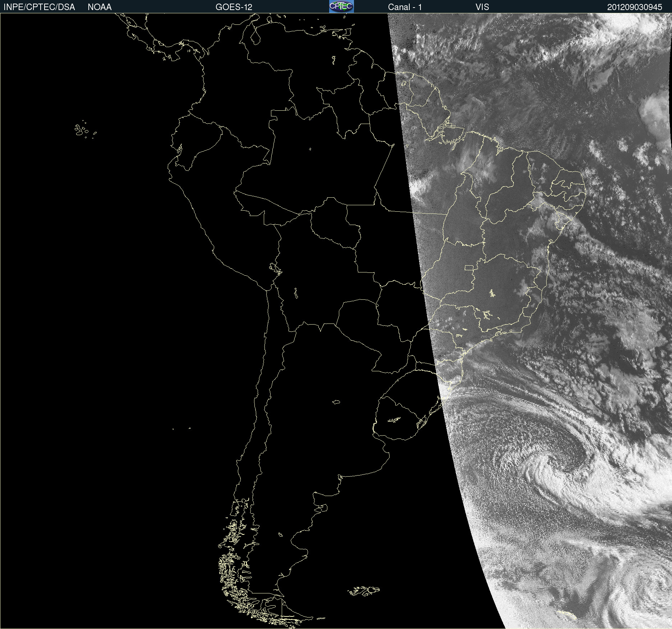Click the CPTEC logo in header
This screenshot has height=629, width=672.
pyautogui.click(x=341, y=6)
